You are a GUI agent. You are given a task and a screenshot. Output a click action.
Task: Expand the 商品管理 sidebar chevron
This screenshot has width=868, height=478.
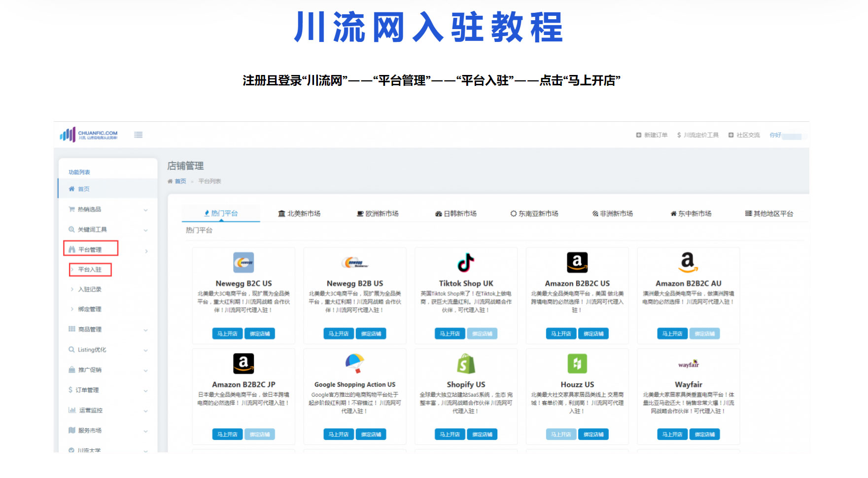[x=145, y=330]
